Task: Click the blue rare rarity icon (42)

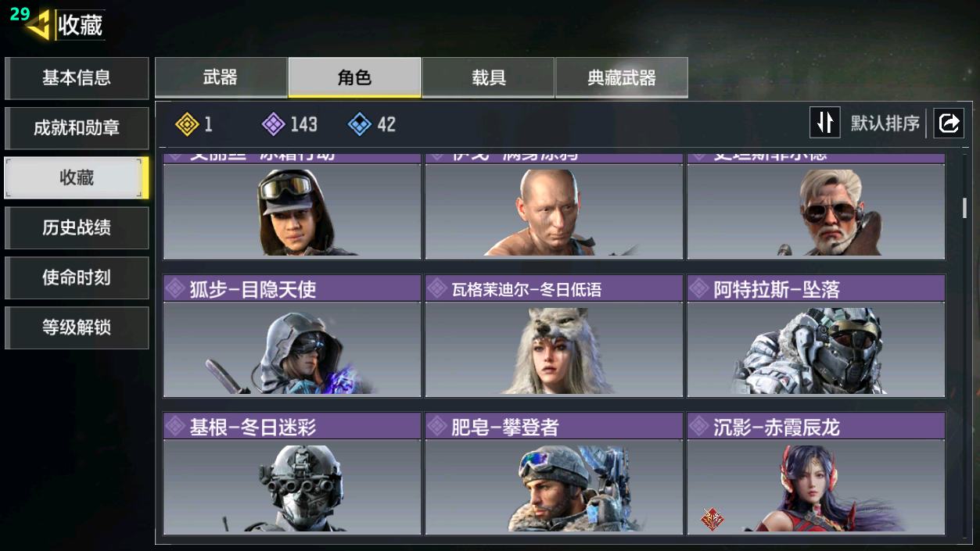Action: coord(359,123)
